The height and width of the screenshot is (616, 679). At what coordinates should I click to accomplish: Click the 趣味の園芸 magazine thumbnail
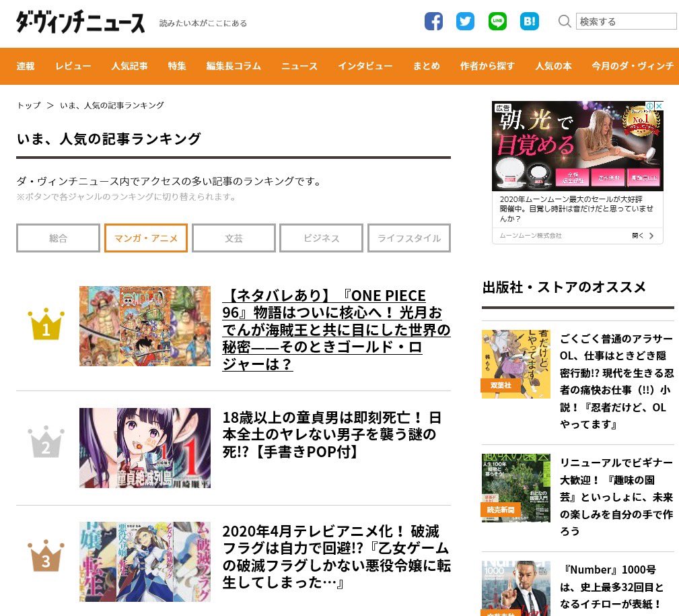coord(515,488)
